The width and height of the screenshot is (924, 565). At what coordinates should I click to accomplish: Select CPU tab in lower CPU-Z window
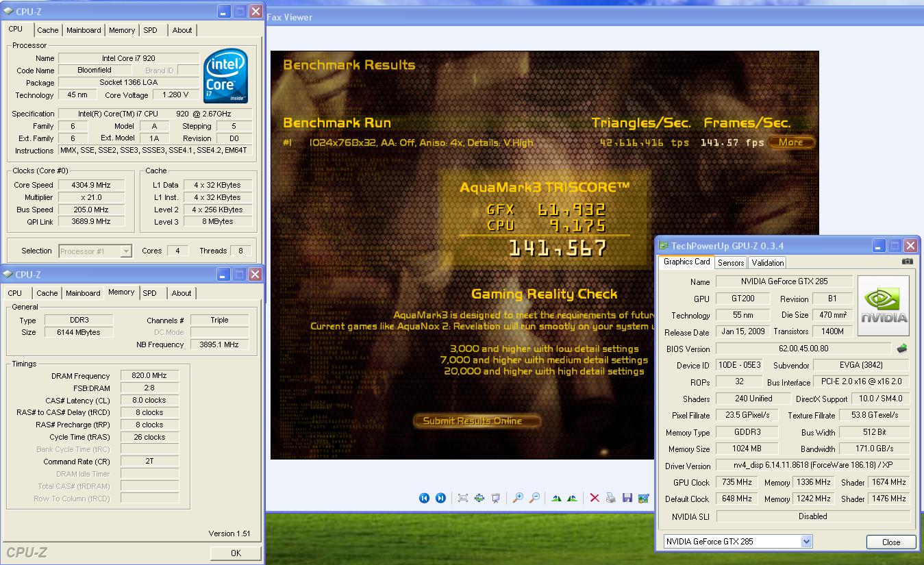coord(15,293)
